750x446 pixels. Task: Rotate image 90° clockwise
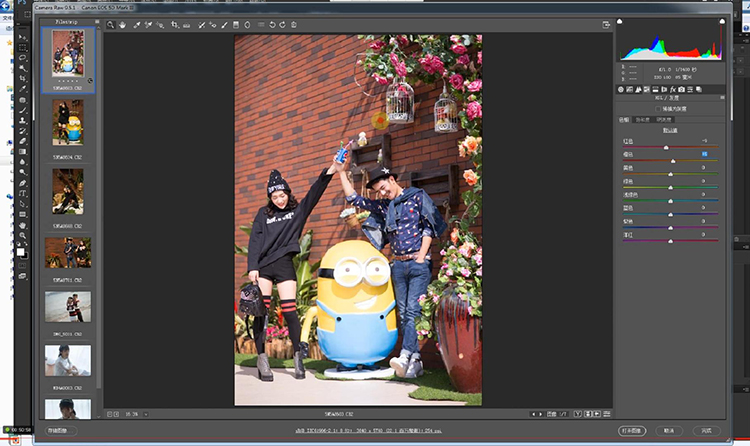coord(283,25)
